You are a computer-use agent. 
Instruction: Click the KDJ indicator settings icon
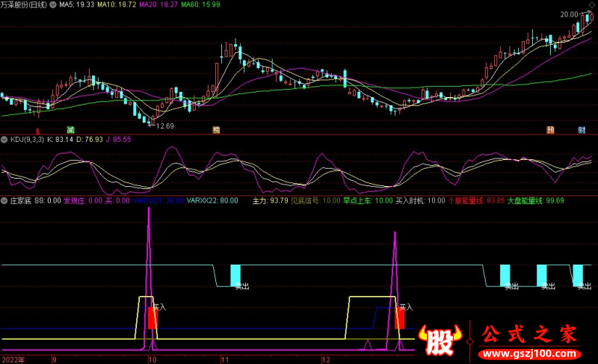pyautogui.click(x=4, y=140)
